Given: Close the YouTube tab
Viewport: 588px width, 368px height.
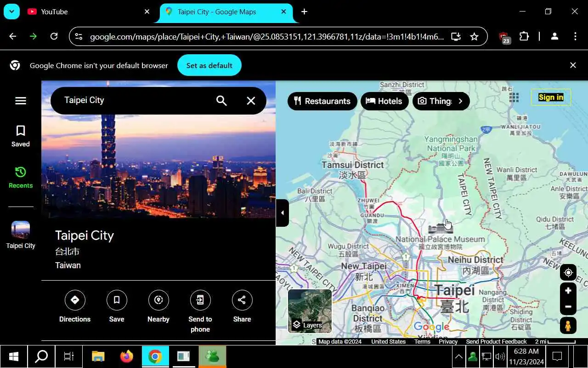Looking at the screenshot, I should [147, 12].
